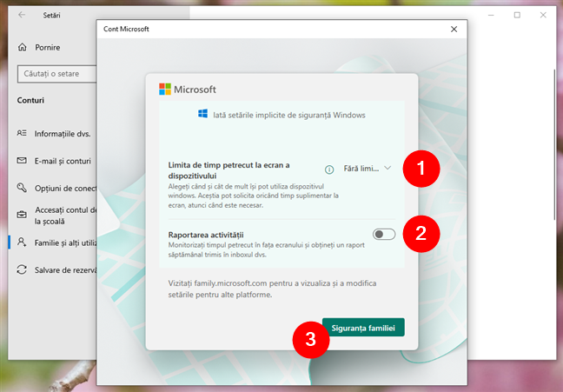
Task: Click the key icon for Opțiuni de conectare
Action: (x=22, y=188)
